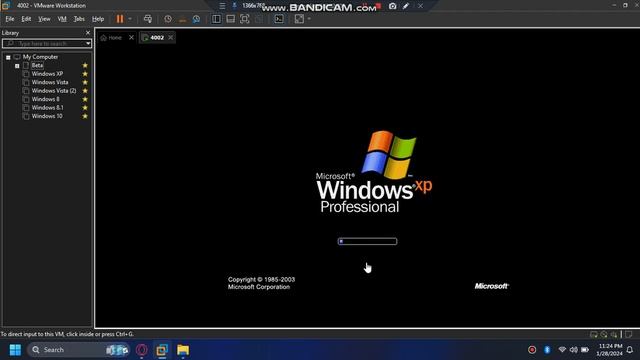Open the taskbar clock and date

610,350
